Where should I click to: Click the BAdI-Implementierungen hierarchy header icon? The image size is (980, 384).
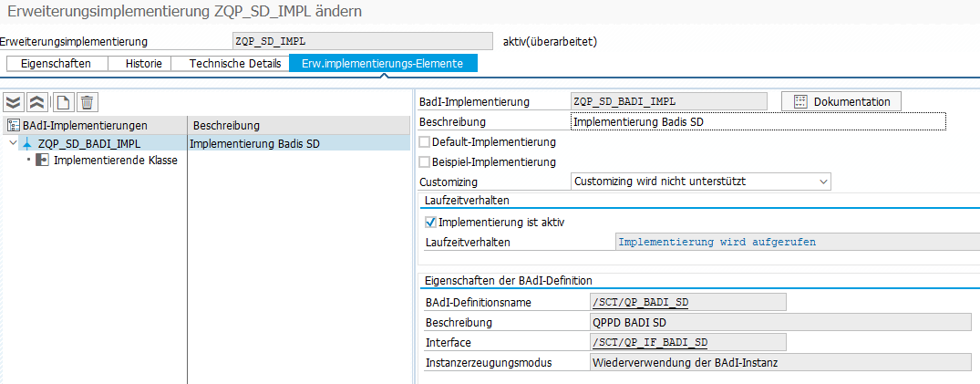(13, 125)
